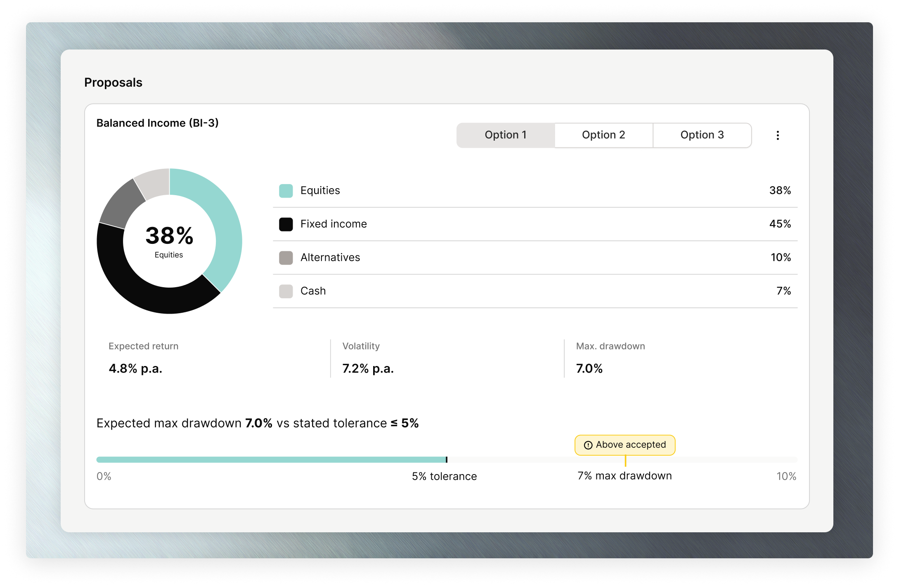This screenshot has height=588, width=899.
Task: Switch to the Option 2 tab
Action: 603,135
